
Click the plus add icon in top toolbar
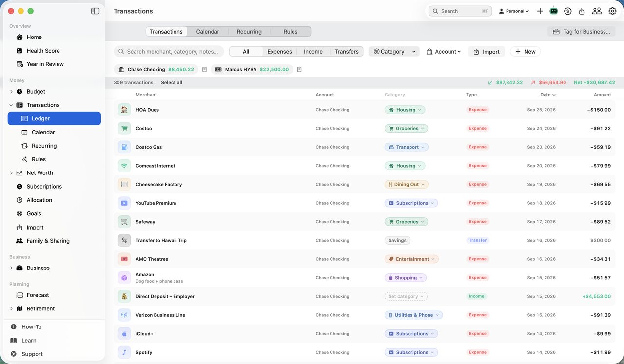pyautogui.click(x=540, y=11)
